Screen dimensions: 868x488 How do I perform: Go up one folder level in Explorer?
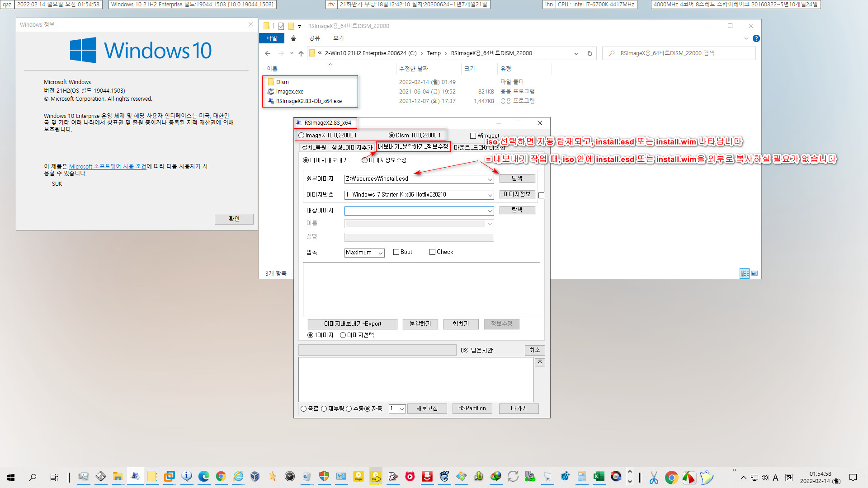point(301,53)
